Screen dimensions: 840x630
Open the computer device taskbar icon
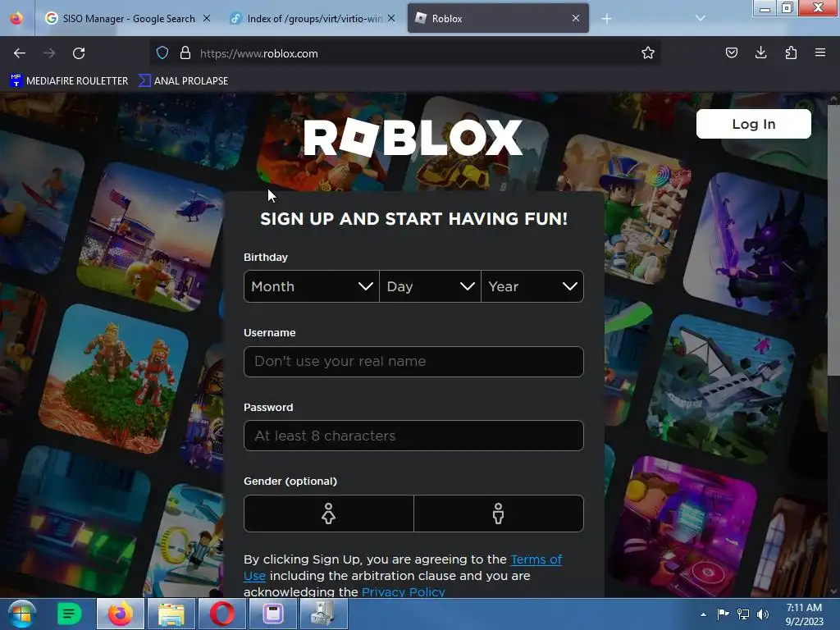[x=323, y=614]
